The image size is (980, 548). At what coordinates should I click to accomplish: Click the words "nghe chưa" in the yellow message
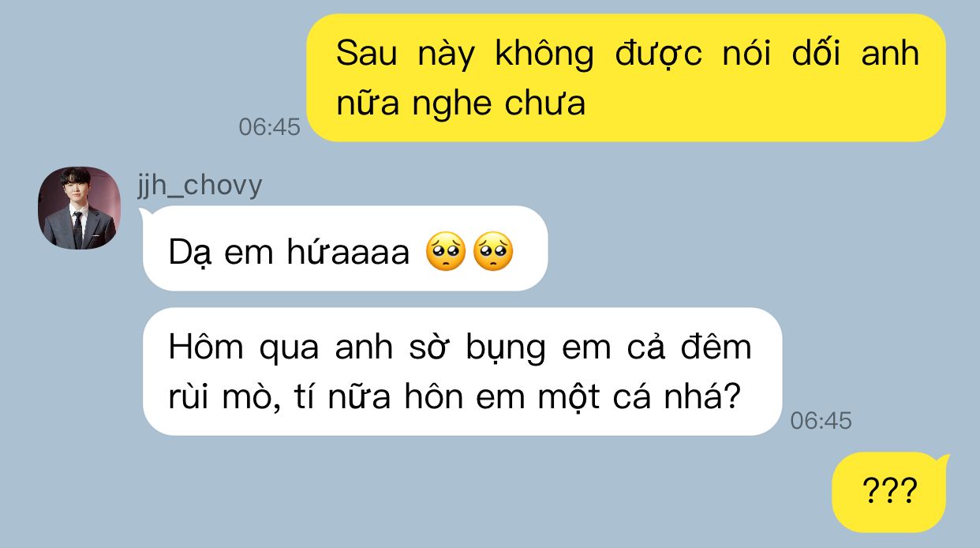(499, 104)
